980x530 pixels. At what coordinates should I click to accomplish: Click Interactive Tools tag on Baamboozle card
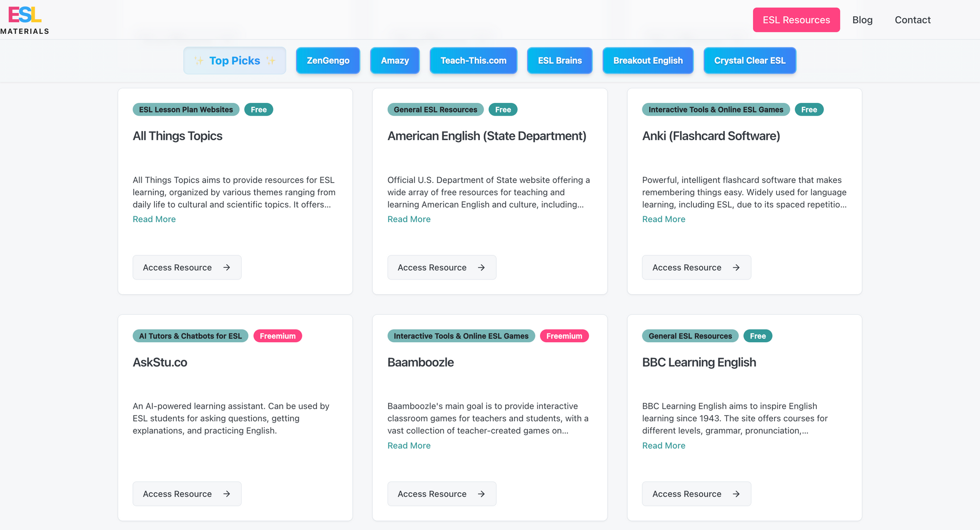pyautogui.click(x=461, y=336)
